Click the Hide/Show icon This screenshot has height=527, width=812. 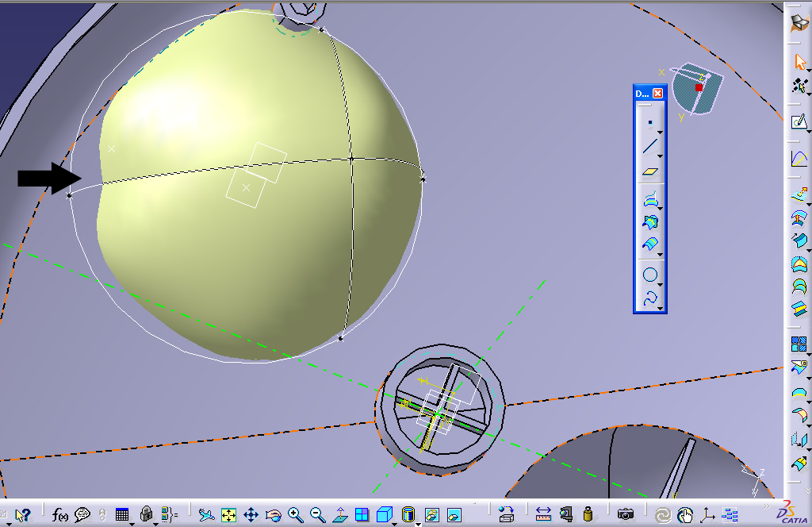tap(432, 514)
